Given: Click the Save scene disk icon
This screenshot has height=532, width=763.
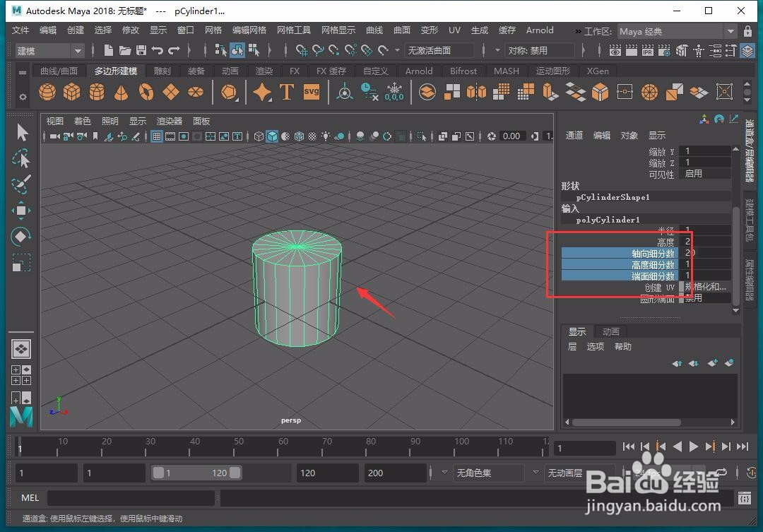Looking at the screenshot, I should click(x=141, y=50).
